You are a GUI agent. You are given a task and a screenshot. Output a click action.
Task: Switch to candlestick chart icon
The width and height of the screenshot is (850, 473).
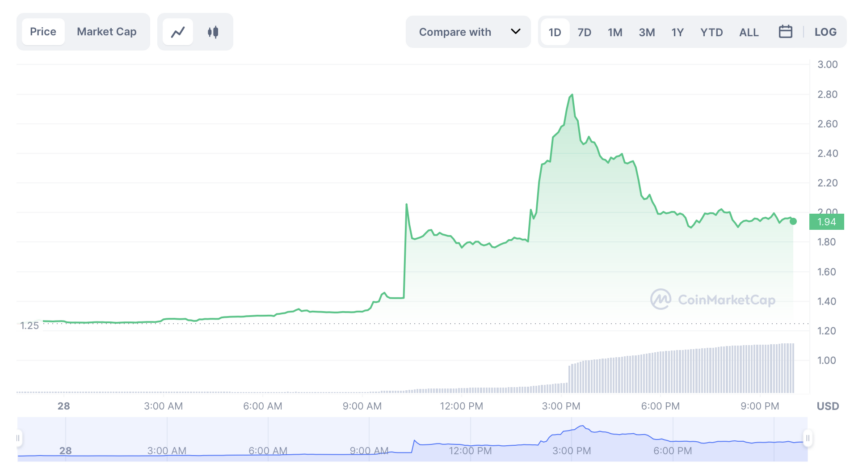coord(213,32)
